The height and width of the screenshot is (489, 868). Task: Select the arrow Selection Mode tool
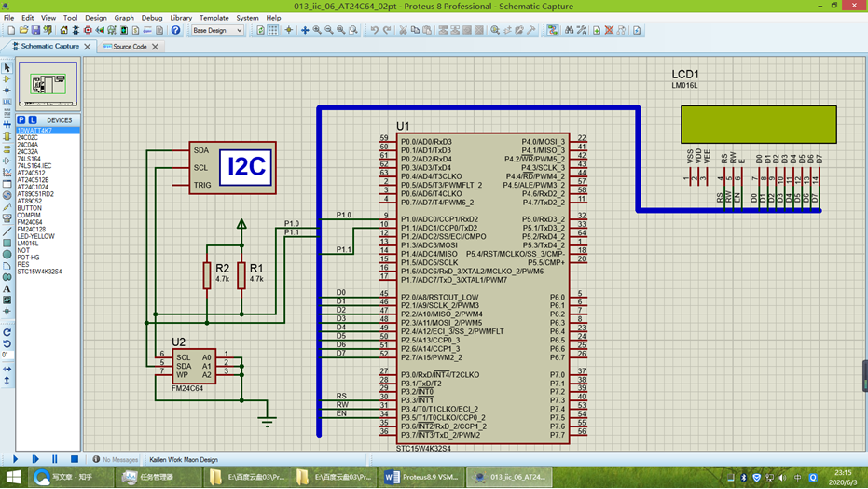pyautogui.click(x=7, y=68)
